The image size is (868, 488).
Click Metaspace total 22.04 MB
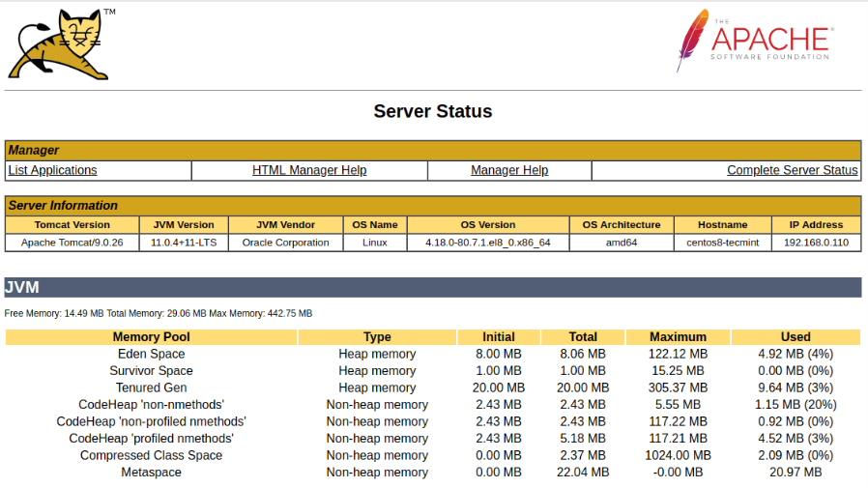click(583, 473)
